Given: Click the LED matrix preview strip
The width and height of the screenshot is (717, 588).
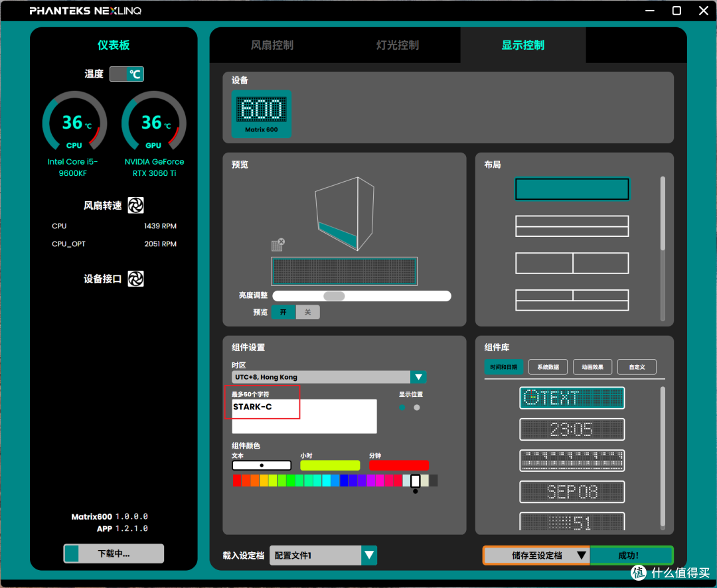Looking at the screenshot, I should 344,271.
